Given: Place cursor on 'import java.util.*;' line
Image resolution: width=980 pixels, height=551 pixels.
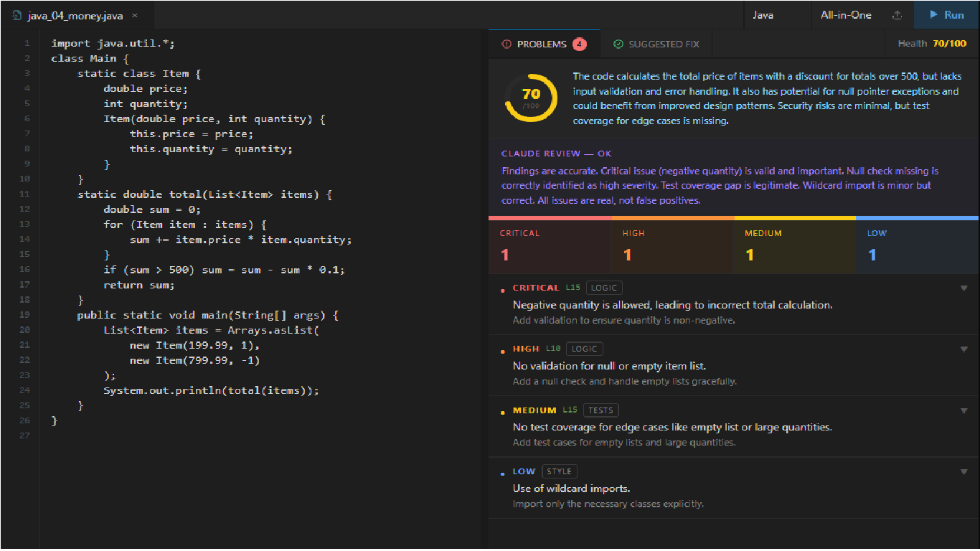Looking at the screenshot, I should [113, 44].
